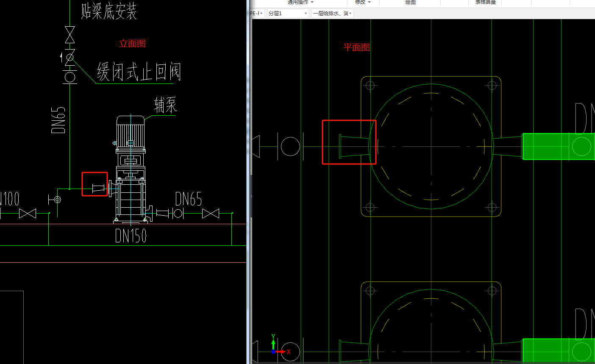Select the bottom-left anchor bolt of the upper pump base
The height and width of the screenshot is (364, 595).
pyautogui.click(x=370, y=208)
